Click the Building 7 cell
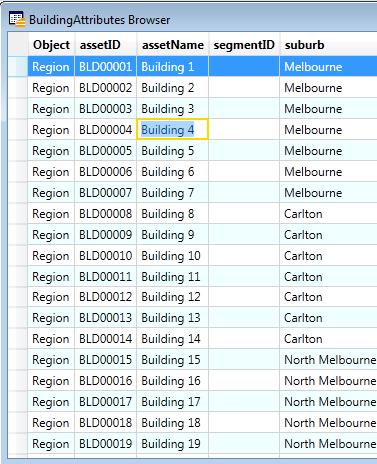The width and height of the screenshot is (377, 464). pyautogui.click(x=173, y=193)
